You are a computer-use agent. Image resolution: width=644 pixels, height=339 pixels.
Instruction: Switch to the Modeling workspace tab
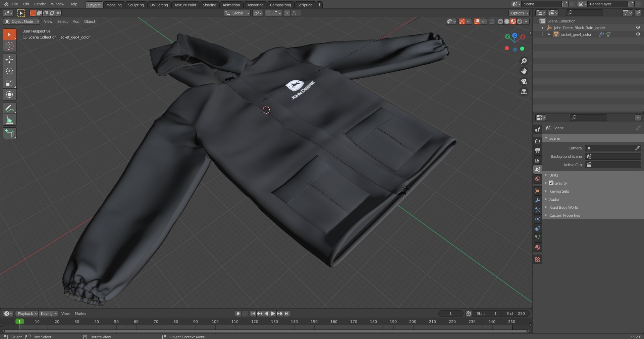tap(114, 5)
